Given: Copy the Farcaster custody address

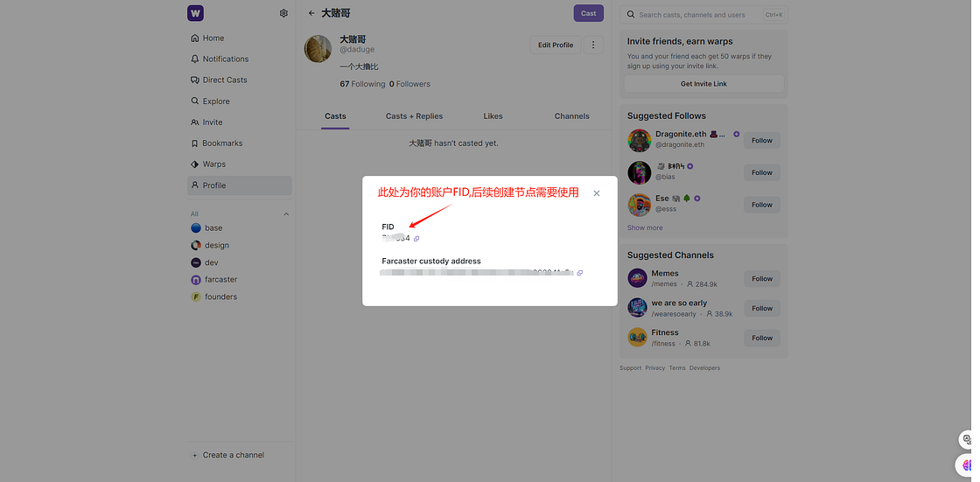Looking at the screenshot, I should click(579, 273).
